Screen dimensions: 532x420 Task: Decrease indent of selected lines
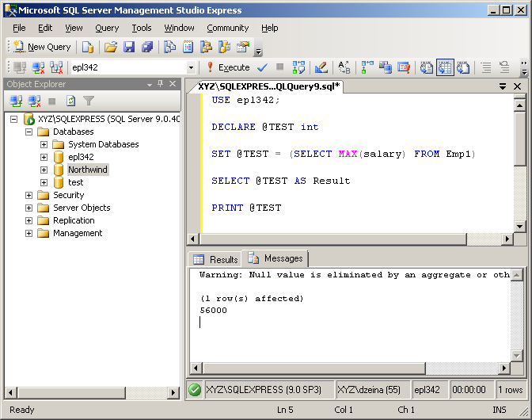pos(487,67)
